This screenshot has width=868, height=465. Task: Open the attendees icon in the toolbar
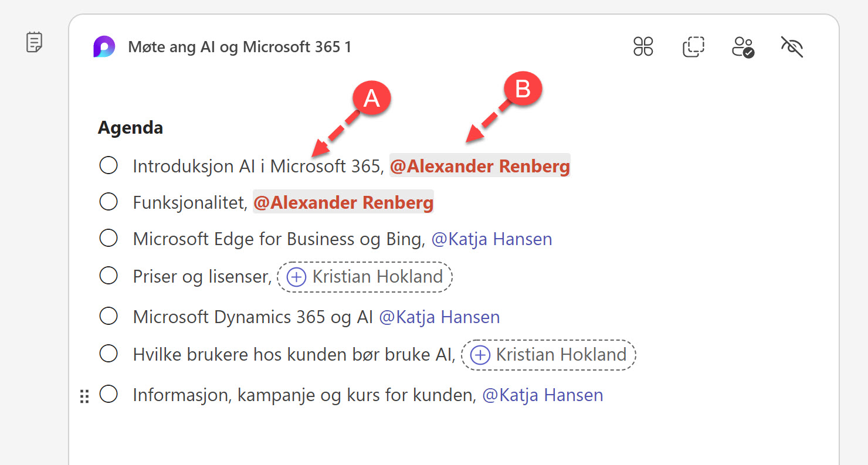click(x=742, y=47)
